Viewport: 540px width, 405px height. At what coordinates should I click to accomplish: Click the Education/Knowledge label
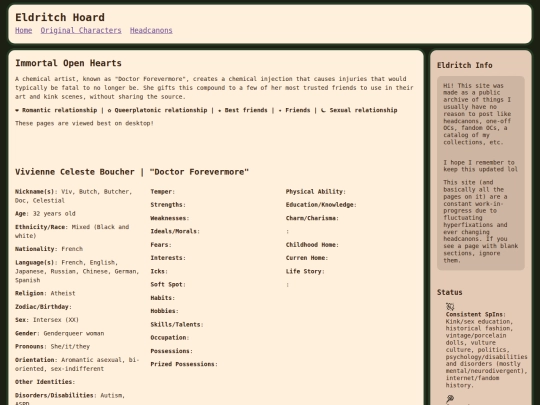tap(321, 205)
